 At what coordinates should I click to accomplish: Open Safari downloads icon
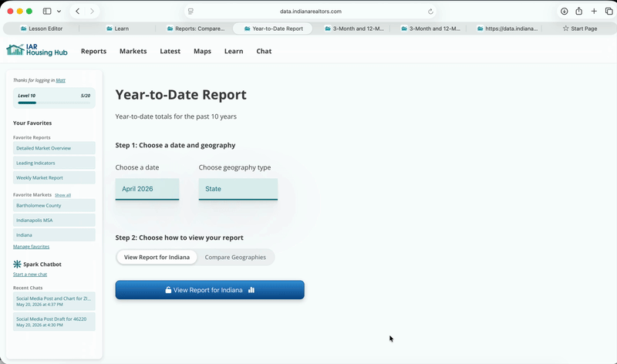[x=565, y=12]
